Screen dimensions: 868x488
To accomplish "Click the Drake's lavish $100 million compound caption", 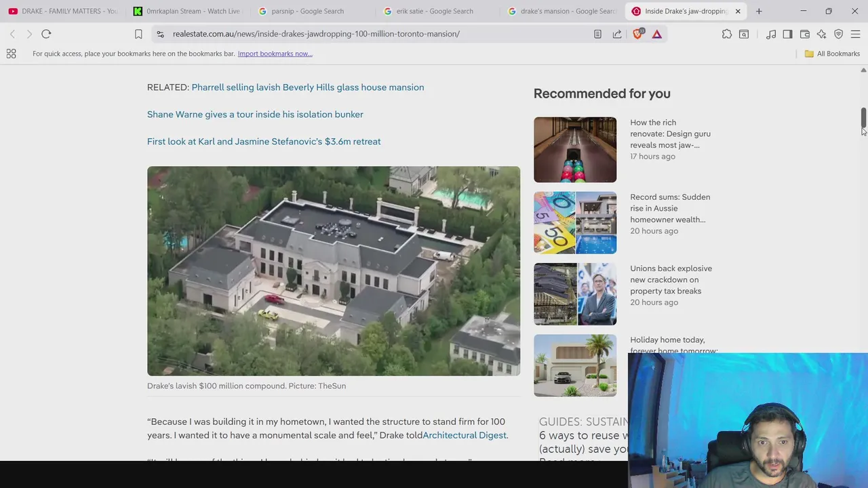I will [246, 386].
